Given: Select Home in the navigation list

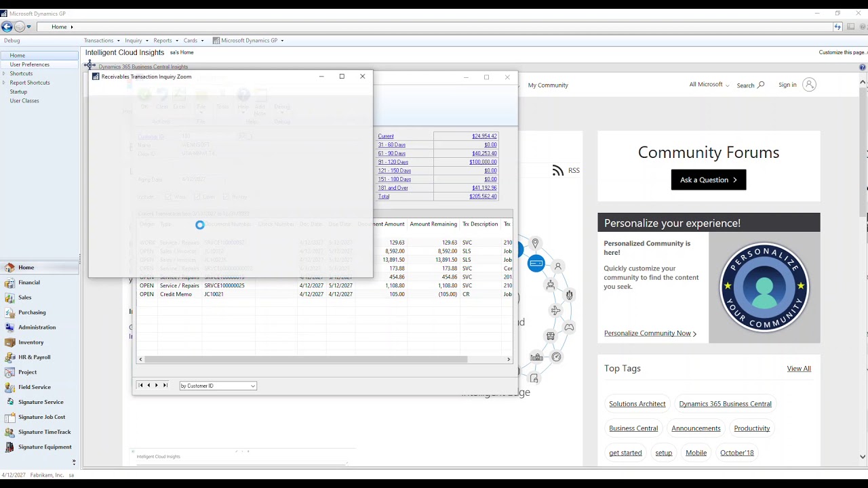Looking at the screenshot, I should (18, 56).
